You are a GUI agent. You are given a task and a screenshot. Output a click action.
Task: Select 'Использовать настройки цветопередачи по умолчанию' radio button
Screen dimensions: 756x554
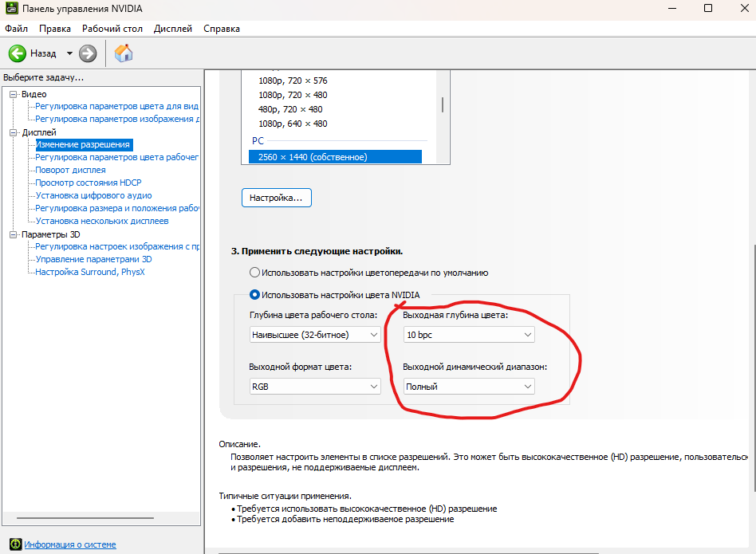254,273
